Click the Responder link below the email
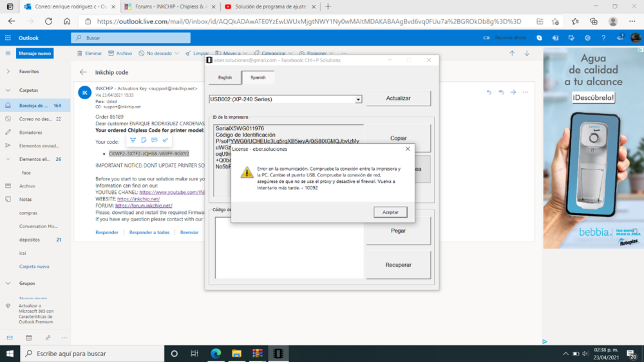The height and width of the screenshot is (362, 644). pos(107,232)
